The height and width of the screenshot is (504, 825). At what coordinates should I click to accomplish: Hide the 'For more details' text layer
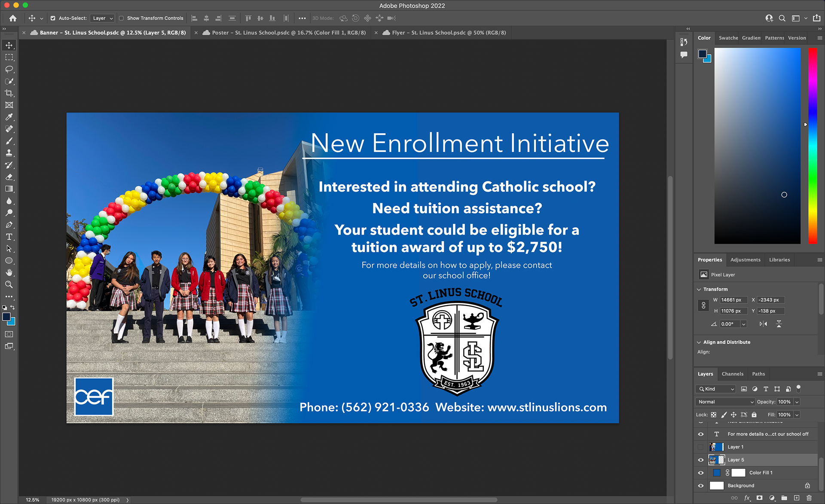click(701, 434)
